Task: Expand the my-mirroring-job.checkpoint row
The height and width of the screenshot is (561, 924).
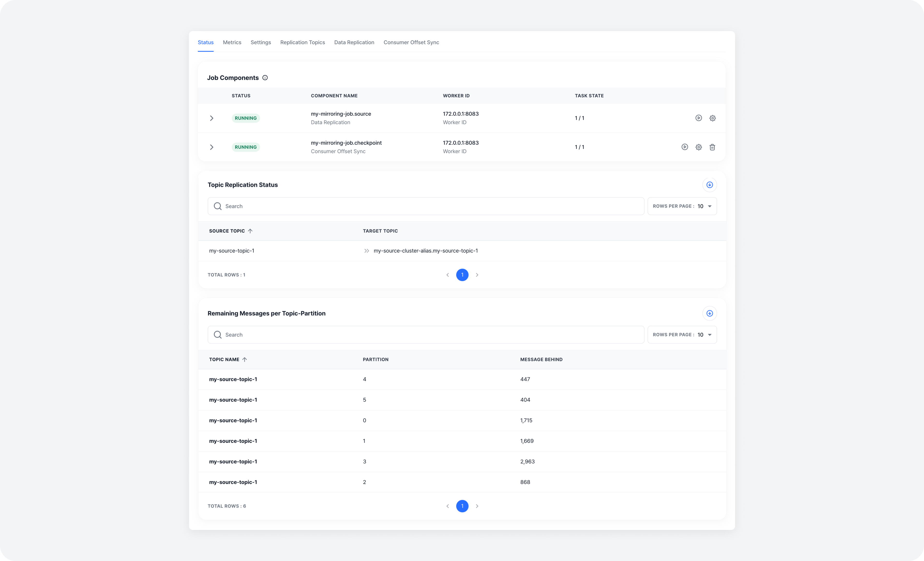Action: 212,147
